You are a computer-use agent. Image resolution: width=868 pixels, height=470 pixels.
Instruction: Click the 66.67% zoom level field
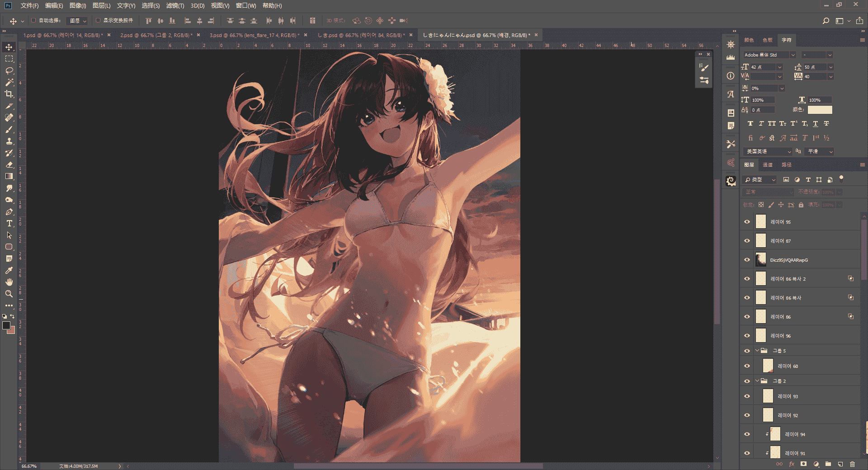[29, 466]
